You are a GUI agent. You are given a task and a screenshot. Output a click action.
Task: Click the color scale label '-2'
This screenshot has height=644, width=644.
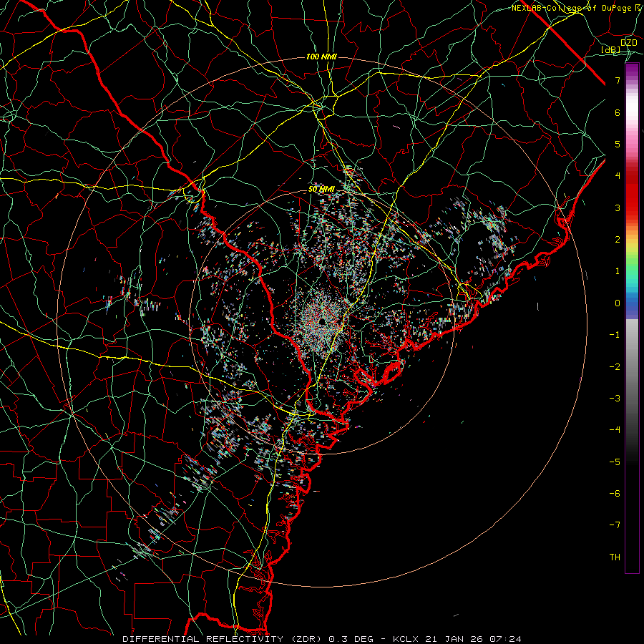pyautogui.click(x=615, y=367)
